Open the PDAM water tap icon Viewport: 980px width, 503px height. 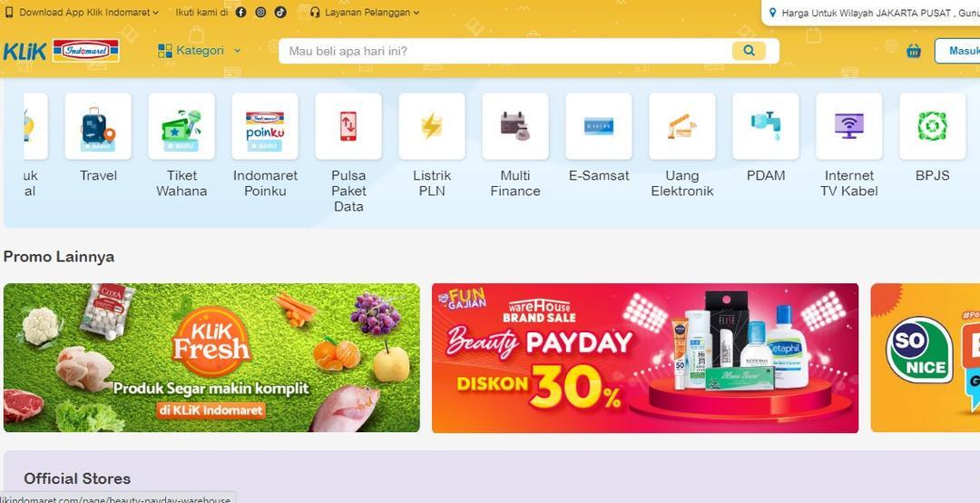tap(766, 126)
